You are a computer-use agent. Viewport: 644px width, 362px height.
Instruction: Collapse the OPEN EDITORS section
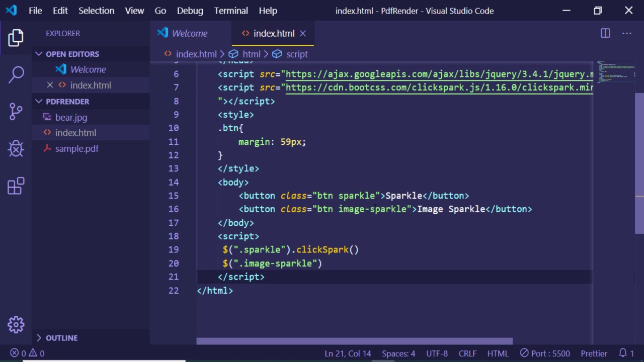tap(72, 54)
